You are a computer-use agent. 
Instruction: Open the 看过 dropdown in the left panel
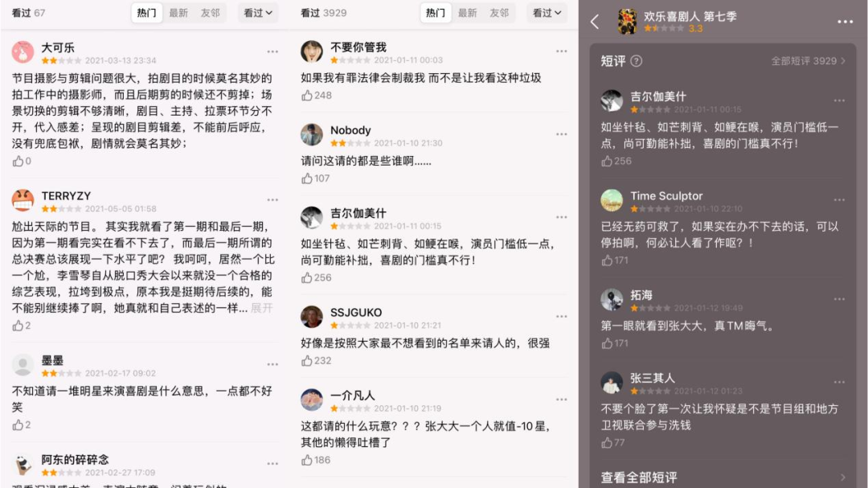[x=258, y=13]
